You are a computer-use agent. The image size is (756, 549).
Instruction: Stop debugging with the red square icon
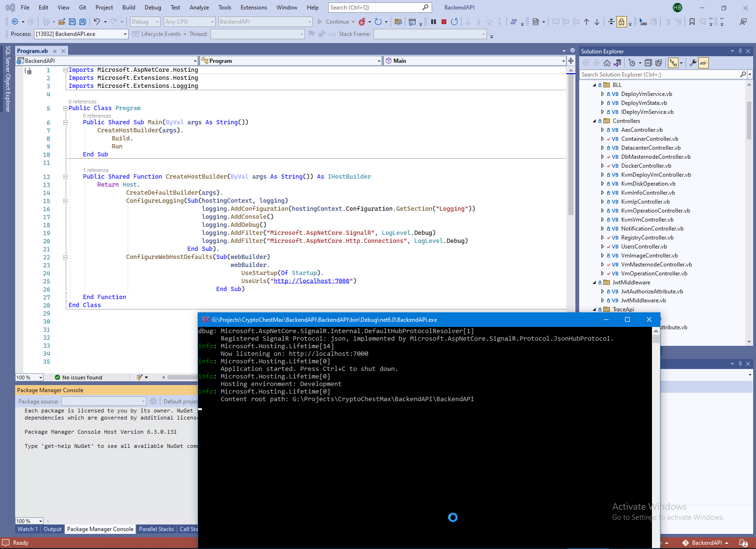click(444, 22)
